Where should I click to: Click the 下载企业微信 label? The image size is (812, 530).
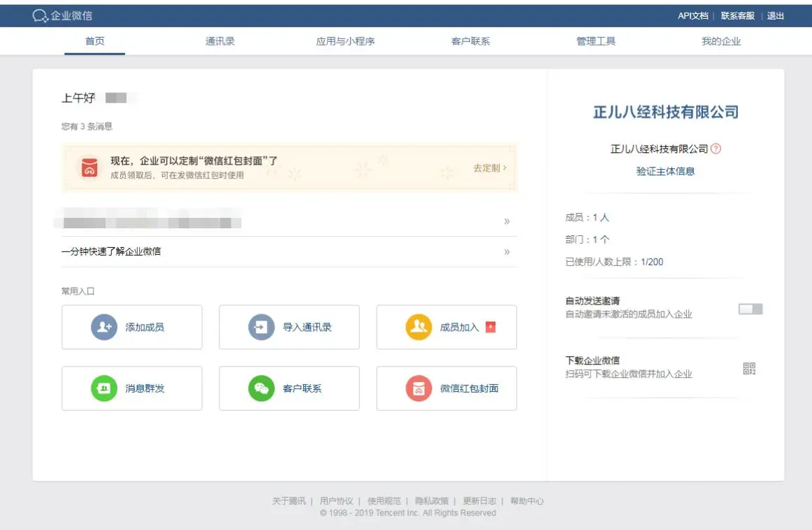593,360
